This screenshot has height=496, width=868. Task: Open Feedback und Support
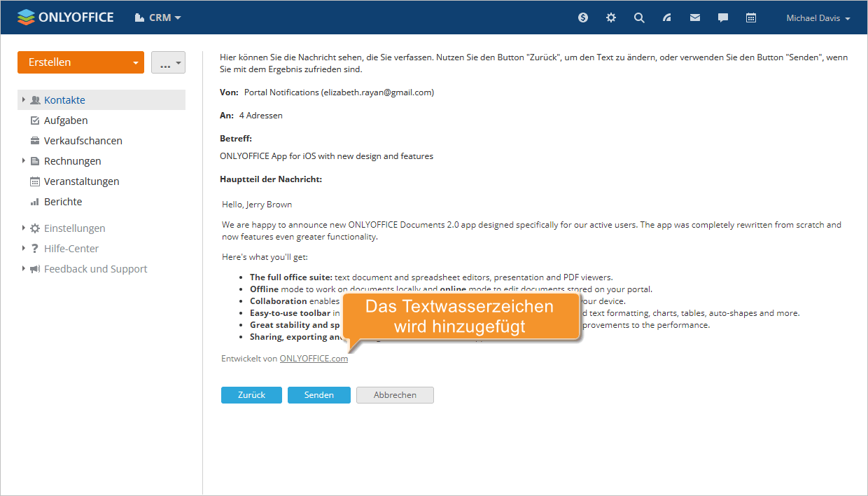pos(96,269)
